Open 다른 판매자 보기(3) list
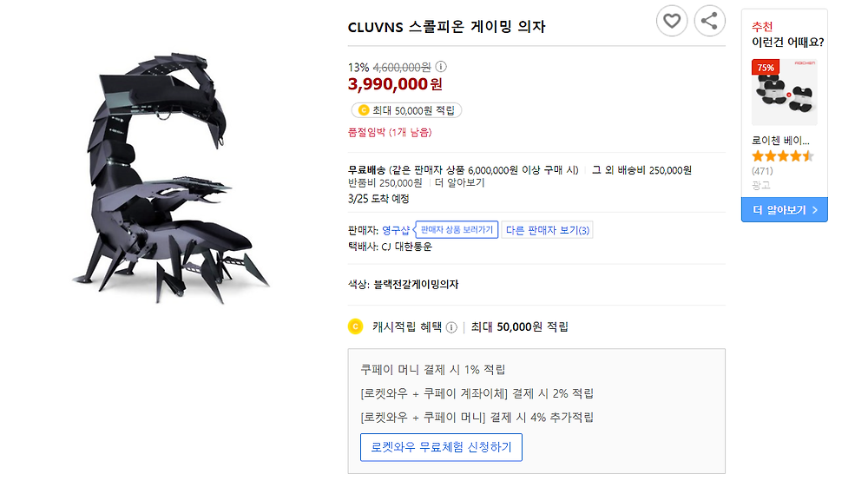The height and width of the screenshot is (481, 868). point(548,230)
